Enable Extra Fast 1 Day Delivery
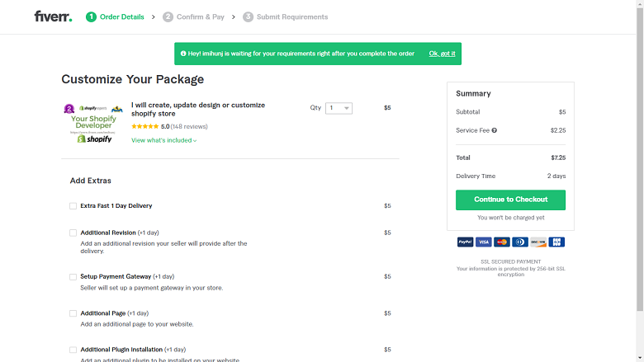The image size is (644, 362). (x=73, y=206)
